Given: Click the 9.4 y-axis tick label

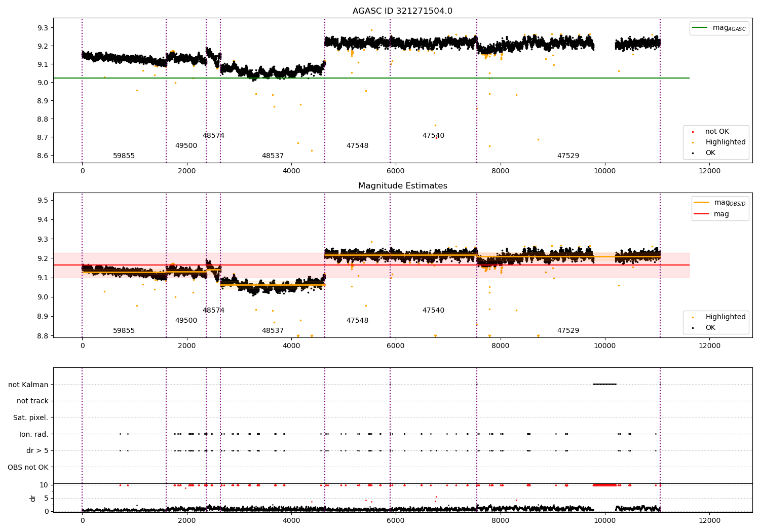Looking at the screenshot, I should point(43,220).
